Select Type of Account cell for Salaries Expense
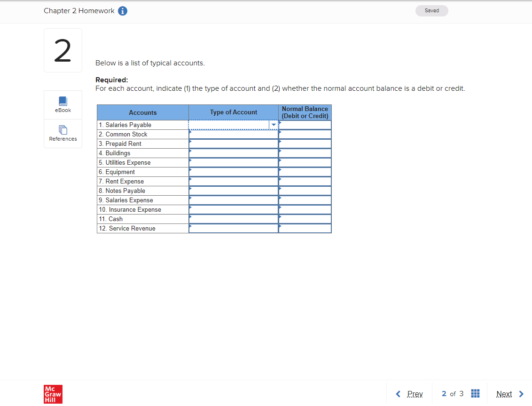The height and width of the screenshot is (406, 532). (x=234, y=200)
